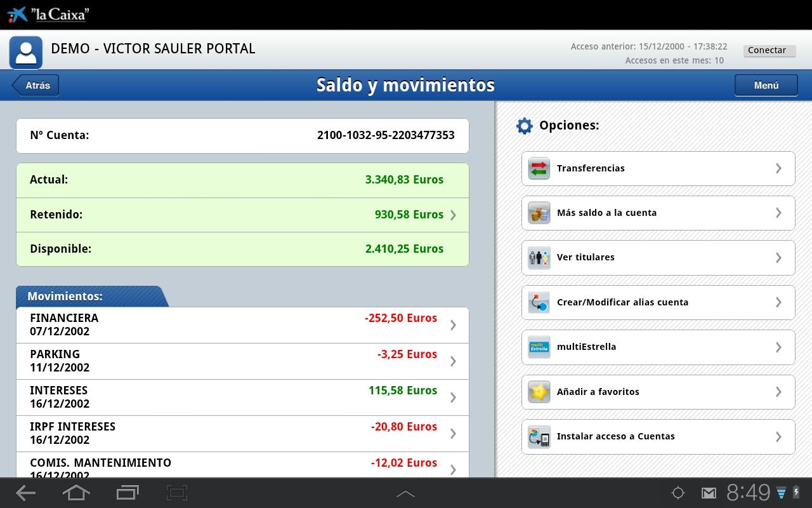812x508 pixels.
Task: Tap the Instalar acceso a Cuentas icon
Action: (539, 437)
